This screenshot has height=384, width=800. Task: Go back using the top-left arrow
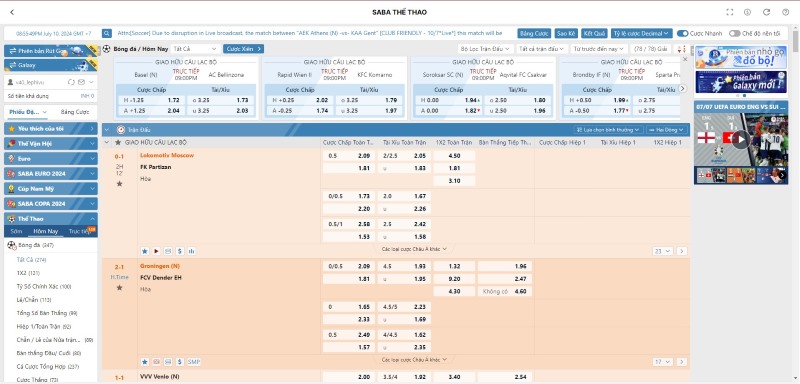(12, 12)
